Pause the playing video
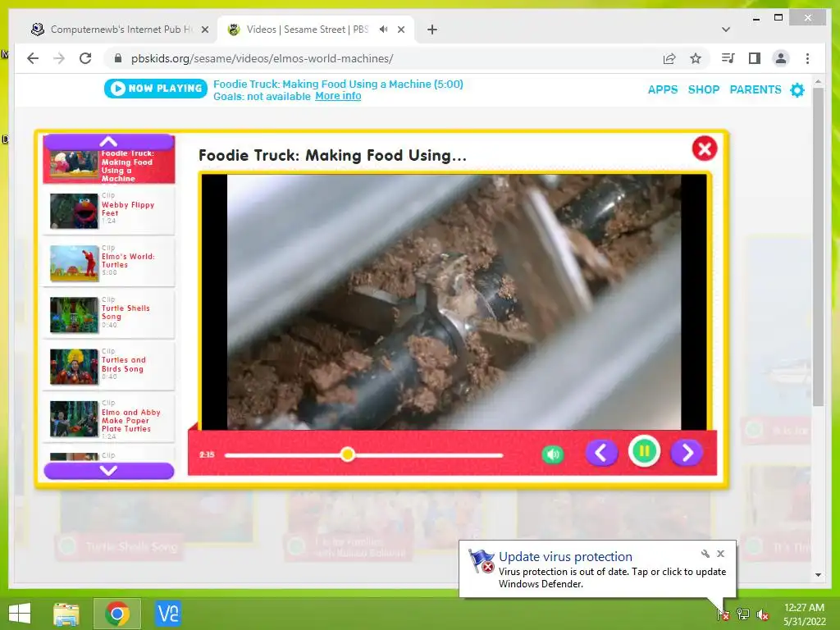Viewport: 840px width, 630px height. coord(644,452)
